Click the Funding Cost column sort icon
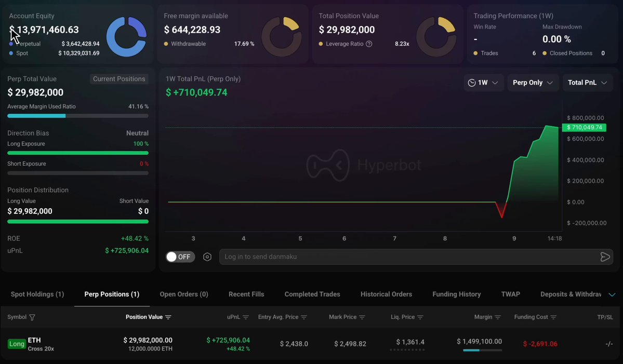Viewport: 623px width, 364px height. pos(553,317)
